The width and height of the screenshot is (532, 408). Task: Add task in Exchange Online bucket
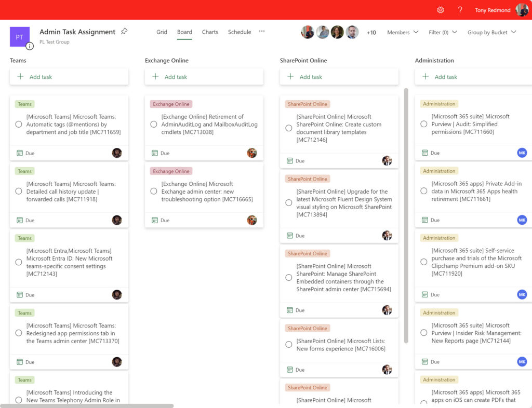(204, 77)
